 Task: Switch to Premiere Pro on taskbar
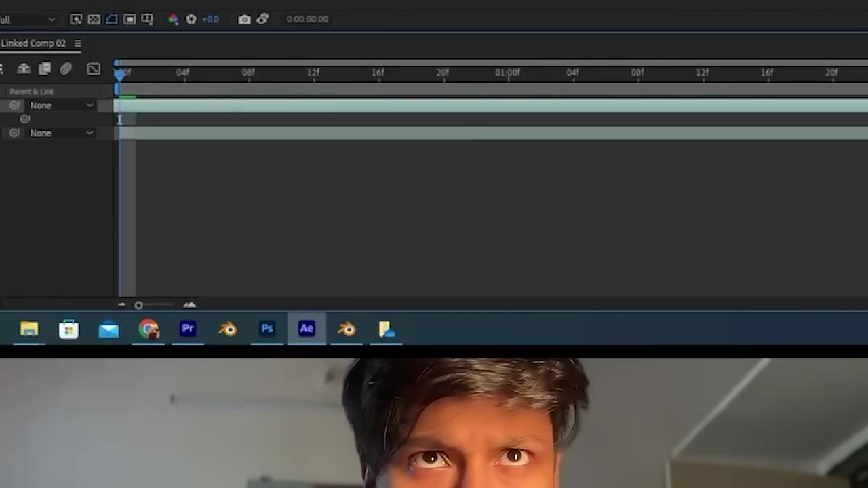click(x=188, y=329)
